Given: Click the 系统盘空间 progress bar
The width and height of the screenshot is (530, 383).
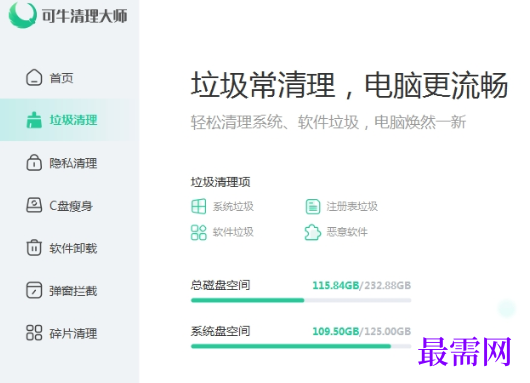Looking at the screenshot, I should tap(301, 346).
